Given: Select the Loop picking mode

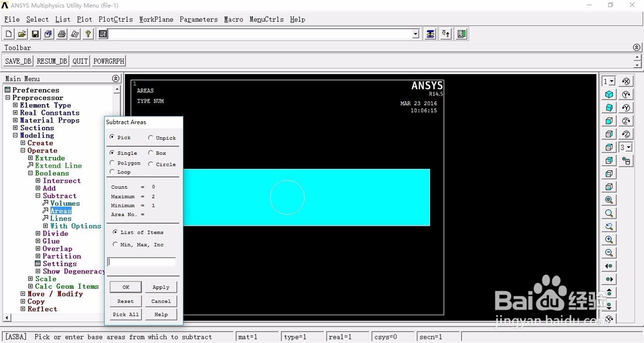Looking at the screenshot, I should (x=112, y=172).
